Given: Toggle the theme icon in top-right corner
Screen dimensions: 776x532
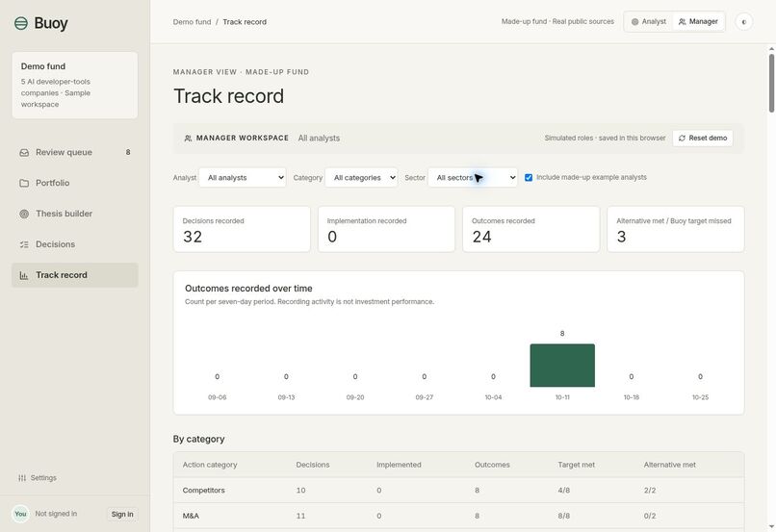Looking at the screenshot, I should pyautogui.click(x=744, y=22).
